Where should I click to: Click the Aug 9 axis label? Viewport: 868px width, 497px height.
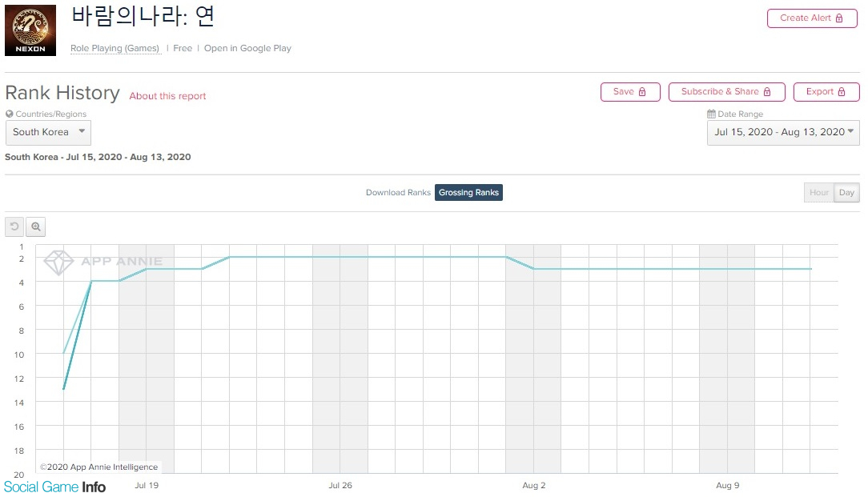coord(727,485)
